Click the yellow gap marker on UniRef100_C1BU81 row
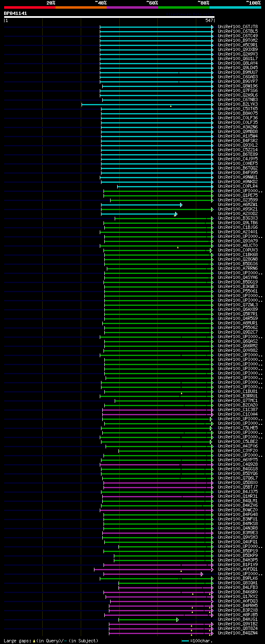Screen dimensions: 265x644 pos(181,393)
